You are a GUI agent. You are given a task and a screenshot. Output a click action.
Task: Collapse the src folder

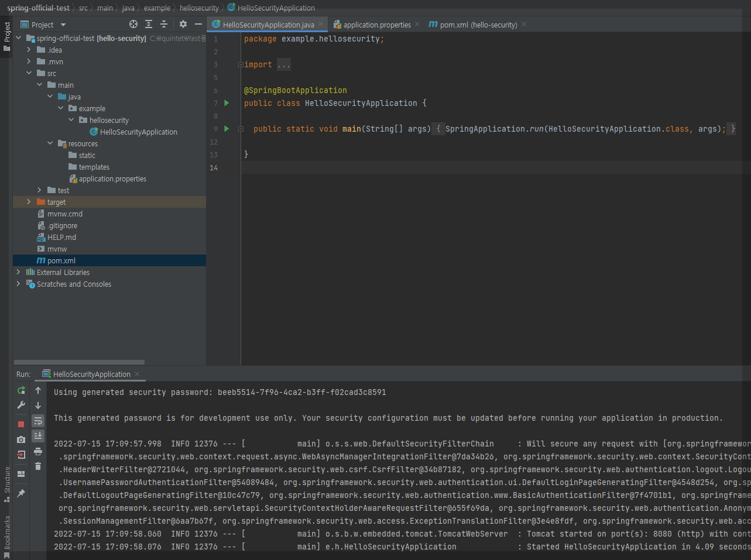tap(29, 73)
